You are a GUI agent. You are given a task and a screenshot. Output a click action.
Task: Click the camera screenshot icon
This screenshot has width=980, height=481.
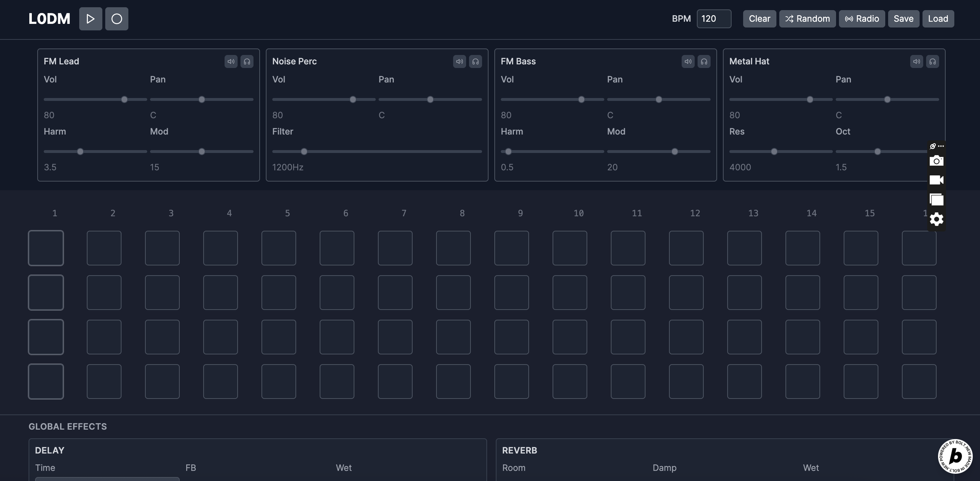pyautogui.click(x=936, y=161)
